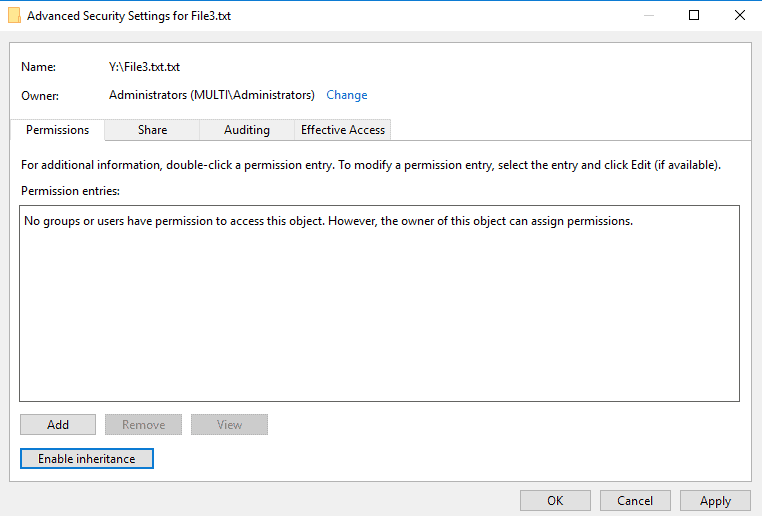Screen dimensions: 762x516
Task: Enable inheritance for this file
Action: pos(86,459)
